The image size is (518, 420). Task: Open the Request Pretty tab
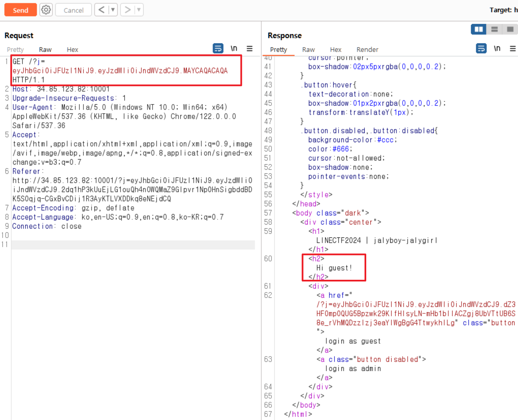point(15,49)
